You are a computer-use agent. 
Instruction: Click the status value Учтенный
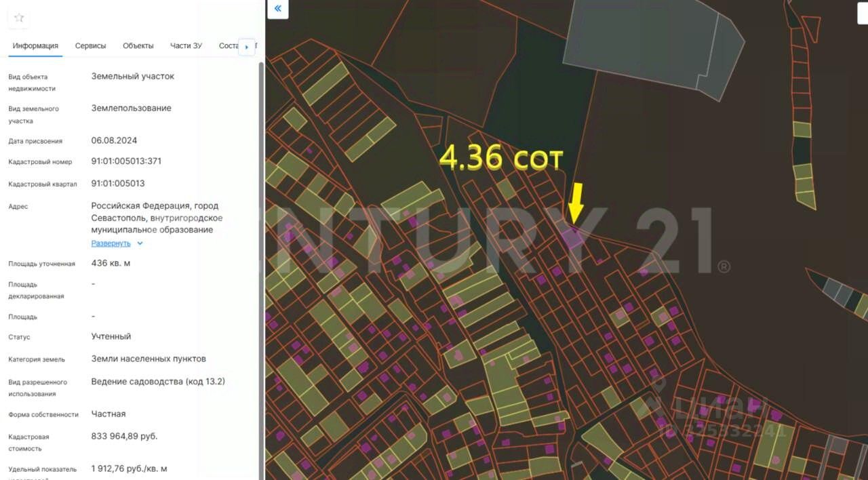point(111,336)
